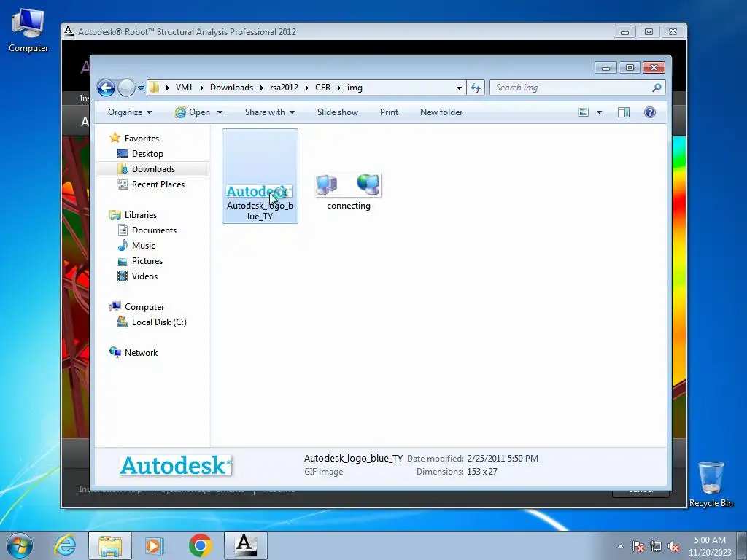Open the Music library

click(144, 246)
